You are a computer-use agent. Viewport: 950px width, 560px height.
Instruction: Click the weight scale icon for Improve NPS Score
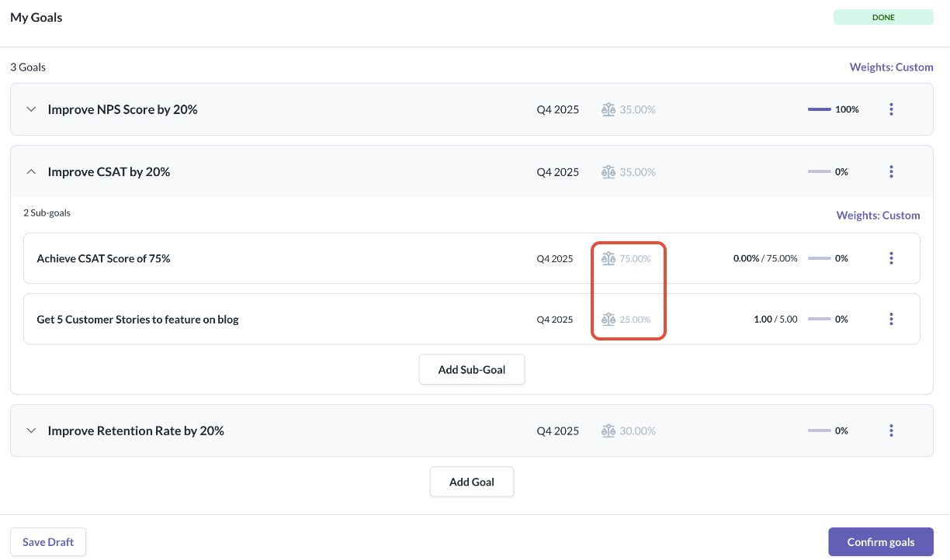pyautogui.click(x=608, y=109)
